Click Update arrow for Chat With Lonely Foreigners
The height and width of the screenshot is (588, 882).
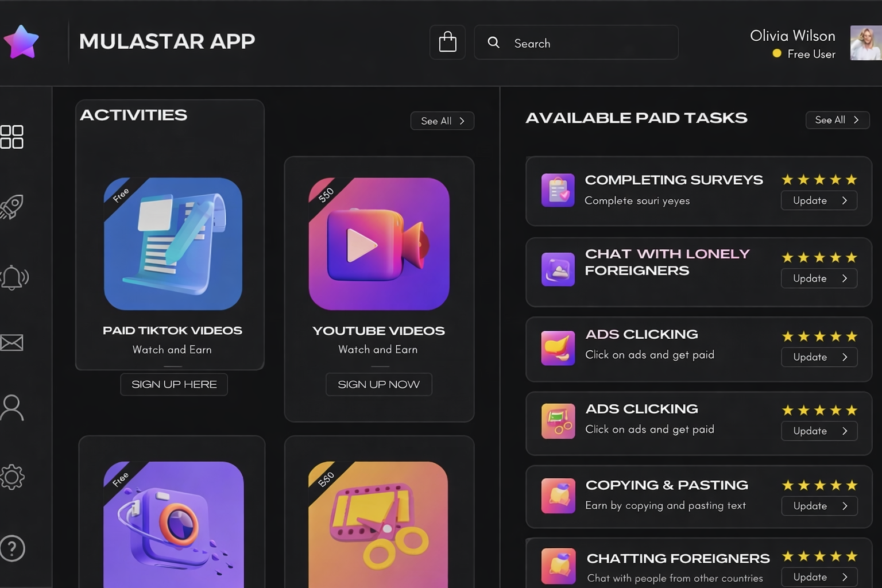point(844,278)
